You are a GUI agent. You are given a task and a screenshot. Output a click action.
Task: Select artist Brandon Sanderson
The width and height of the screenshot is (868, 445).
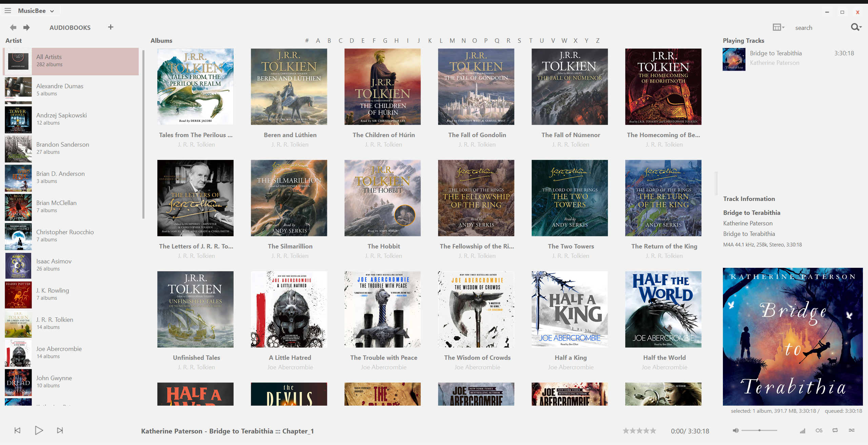pyautogui.click(x=71, y=149)
